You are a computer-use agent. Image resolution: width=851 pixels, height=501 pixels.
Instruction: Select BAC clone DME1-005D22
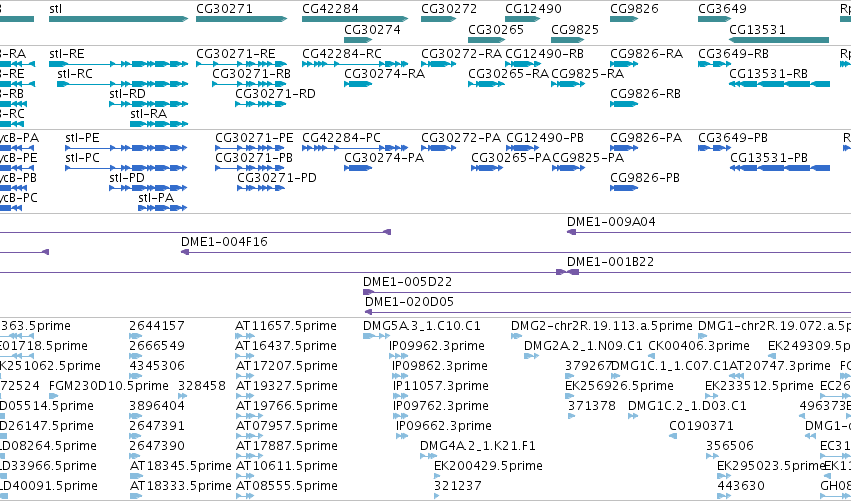point(607,293)
